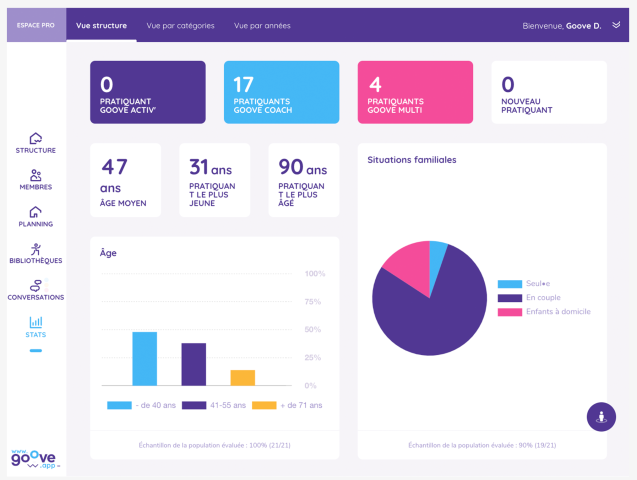Toggle the Seul•e legend swatch
The height and width of the screenshot is (480, 637).
[510, 284]
